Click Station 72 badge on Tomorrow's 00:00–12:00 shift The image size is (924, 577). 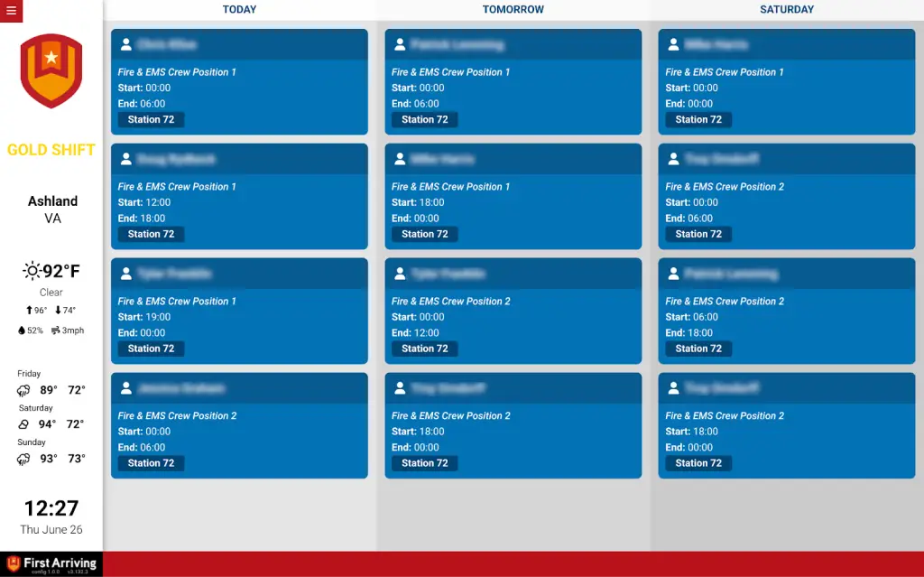[x=424, y=349]
